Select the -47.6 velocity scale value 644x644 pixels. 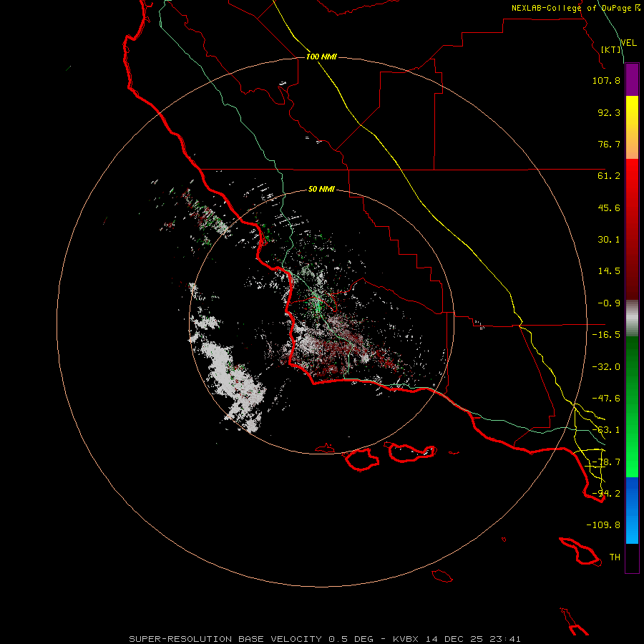606,399
